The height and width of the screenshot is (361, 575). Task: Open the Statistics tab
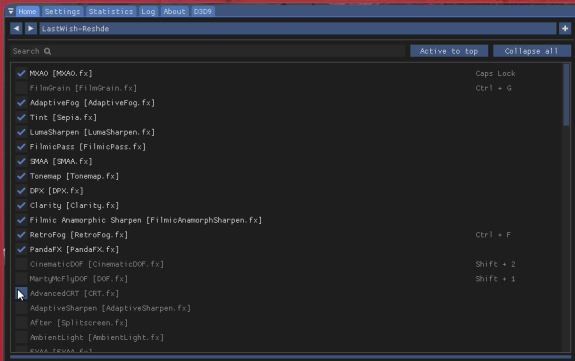click(111, 11)
